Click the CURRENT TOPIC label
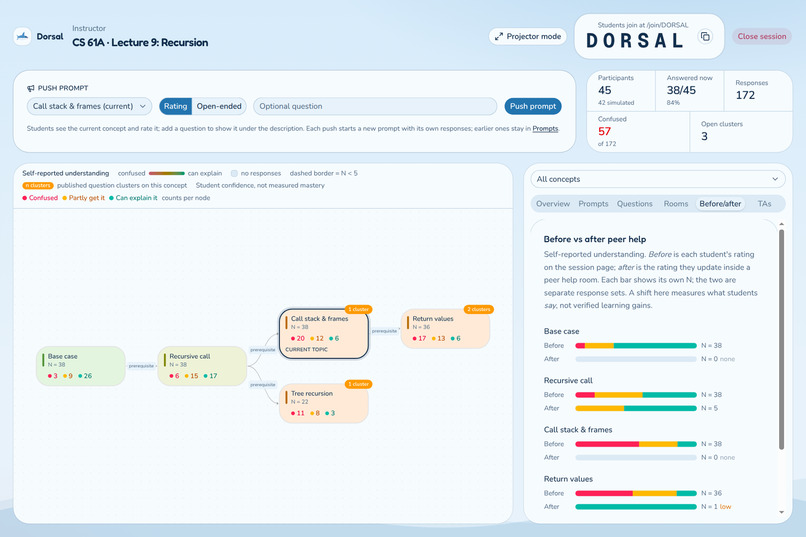 [306, 349]
